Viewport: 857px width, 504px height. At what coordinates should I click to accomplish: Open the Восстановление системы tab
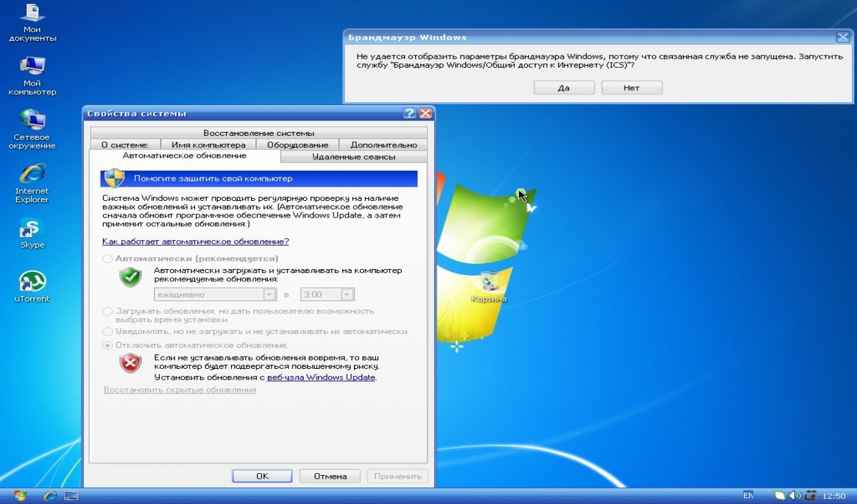click(258, 133)
